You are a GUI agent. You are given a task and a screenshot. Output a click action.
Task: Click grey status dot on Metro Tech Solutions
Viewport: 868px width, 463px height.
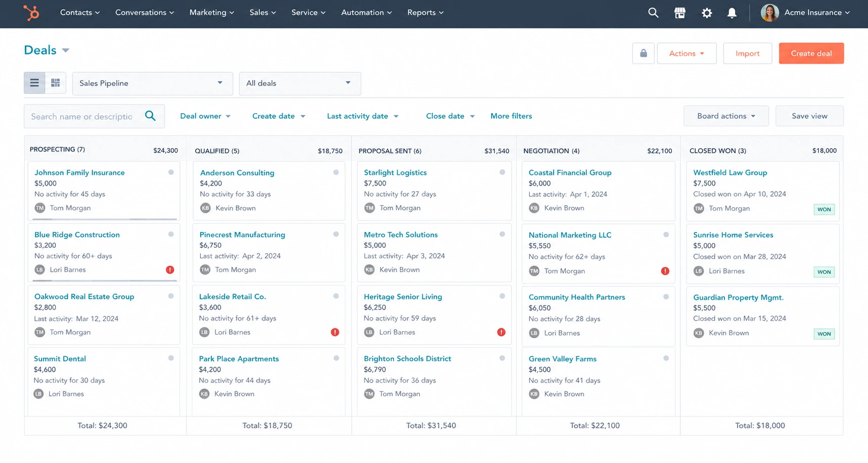[502, 234]
